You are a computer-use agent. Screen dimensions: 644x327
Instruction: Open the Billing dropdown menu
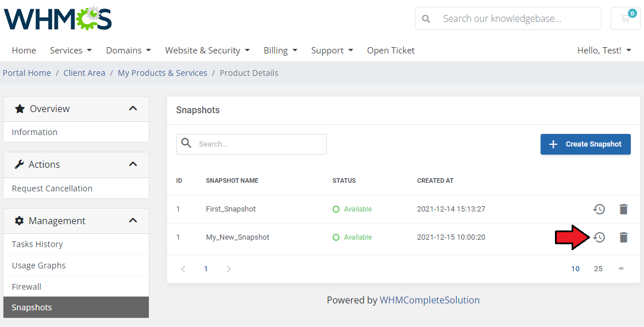[x=280, y=50]
